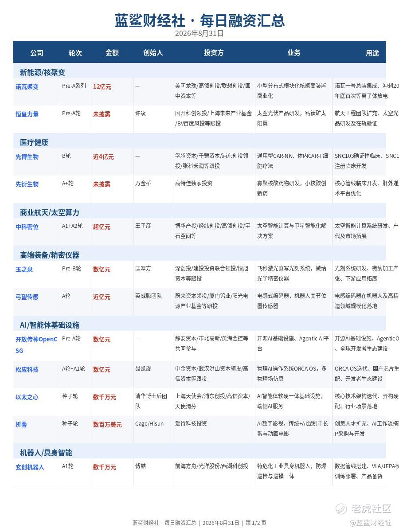399x532 pixels.
Task: Click the 折叠 company link
Action: click(x=21, y=425)
